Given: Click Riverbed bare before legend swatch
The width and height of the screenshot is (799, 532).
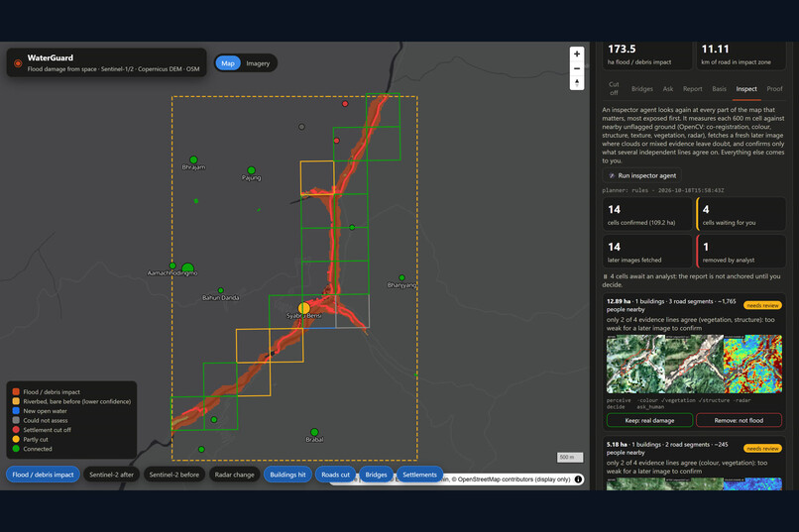Looking at the screenshot, I should (x=16, y=401).
